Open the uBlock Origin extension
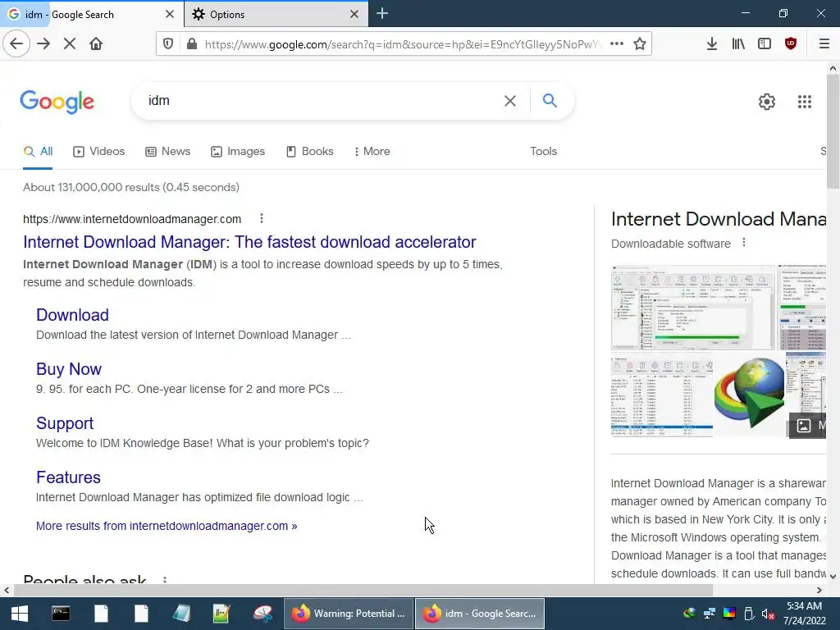This screenshot has width=840, height=630. (x=791, y=44)
